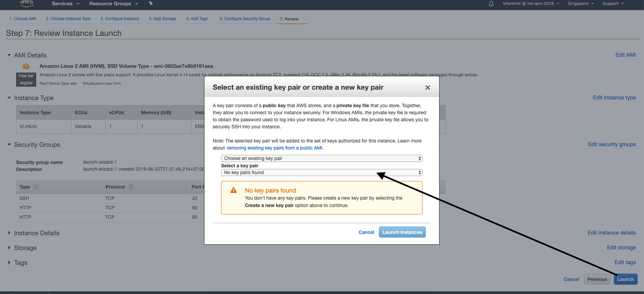Click the Amazon Linux AMI box icon
This screenshot has width=644, height=294.
pos(26,66)
